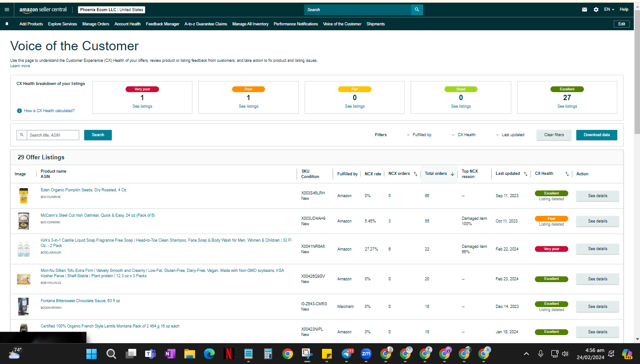Click Clear filters
Viewport: 640px width, 364px height.
pyautogui.click(x=554, y=135)
